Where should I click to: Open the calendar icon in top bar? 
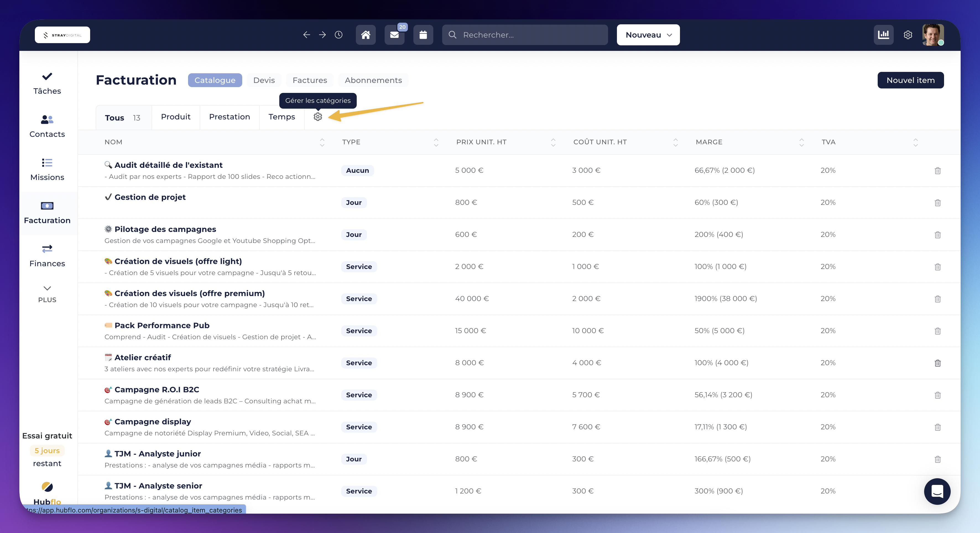point(423,35)
